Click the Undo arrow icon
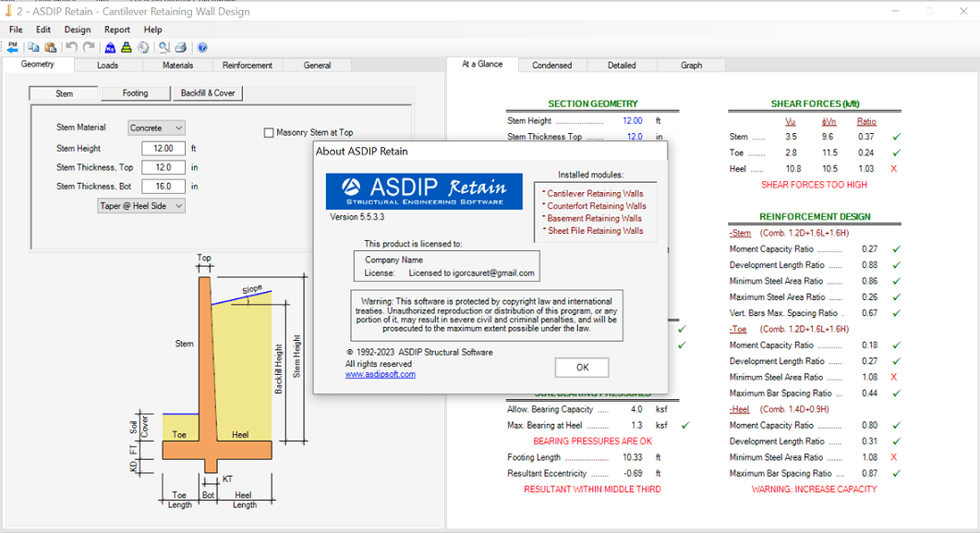The width and height of the screenshot is (980, 533). [71, 47]
